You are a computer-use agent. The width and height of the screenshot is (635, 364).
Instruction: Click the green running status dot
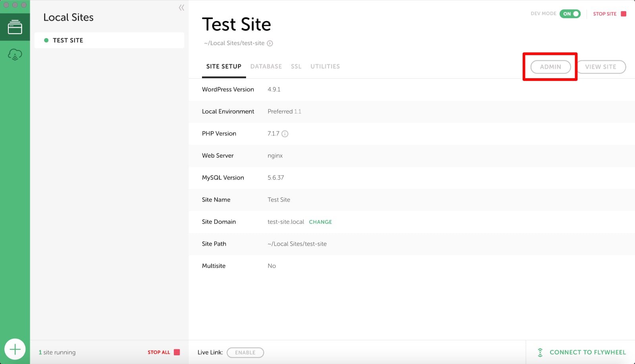point(46,40)
